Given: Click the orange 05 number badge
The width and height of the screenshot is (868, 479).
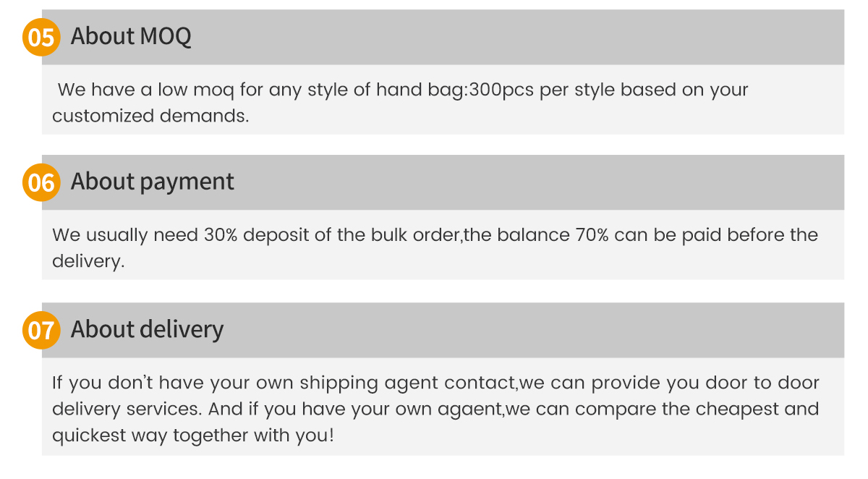Looking at the screenshot, I should click(x=42, y=37).
